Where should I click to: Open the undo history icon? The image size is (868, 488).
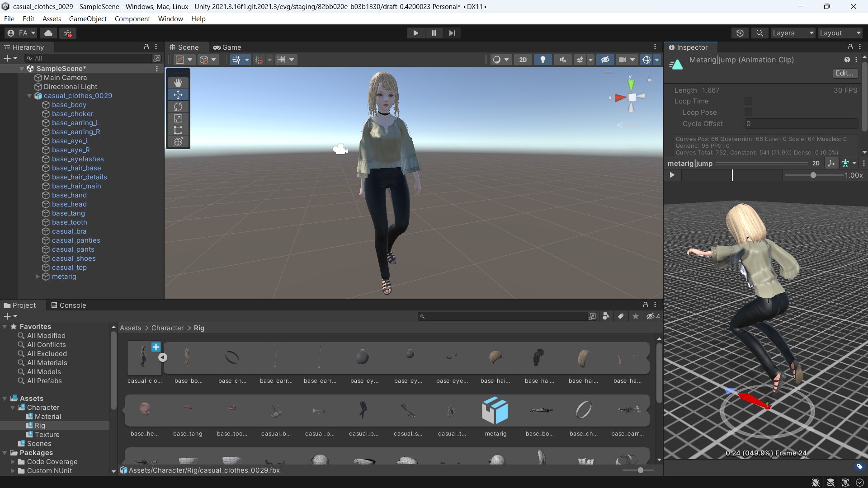pyautogui.click(x=740, y=33)
